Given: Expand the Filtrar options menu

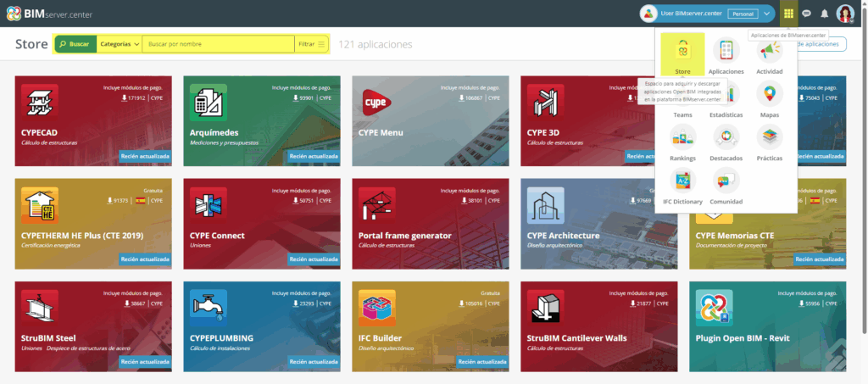Looking at the screenshot, I should coord(312,44).
